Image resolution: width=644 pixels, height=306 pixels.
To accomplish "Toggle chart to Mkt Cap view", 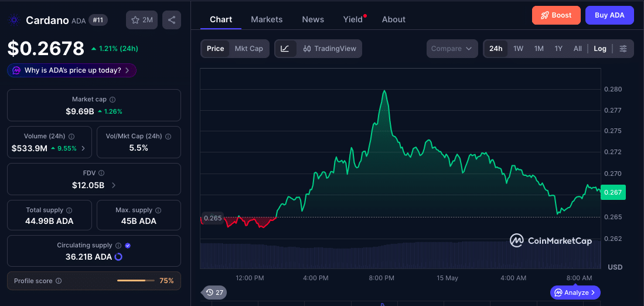I will tap(249, 49).
